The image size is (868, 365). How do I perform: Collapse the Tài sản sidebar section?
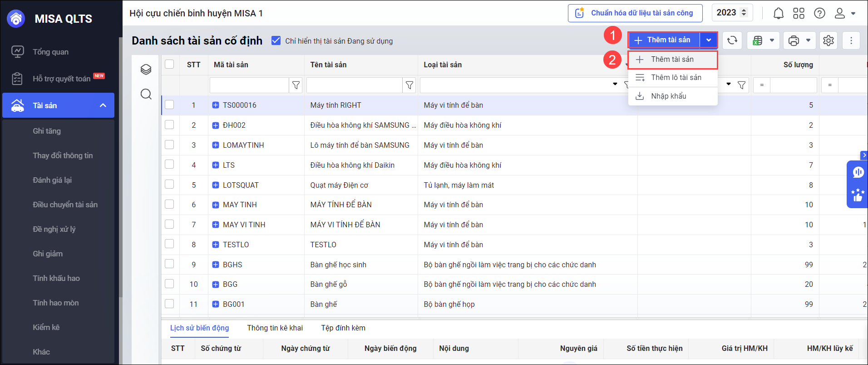pos(103,105)
